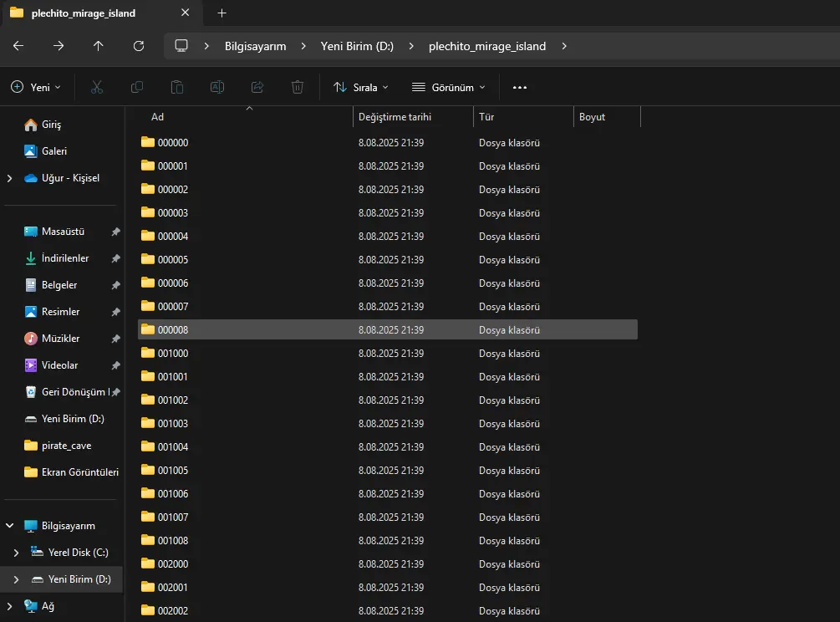
Task: Open the Görünüm view dropdown
Action: (x=448, y=87)
